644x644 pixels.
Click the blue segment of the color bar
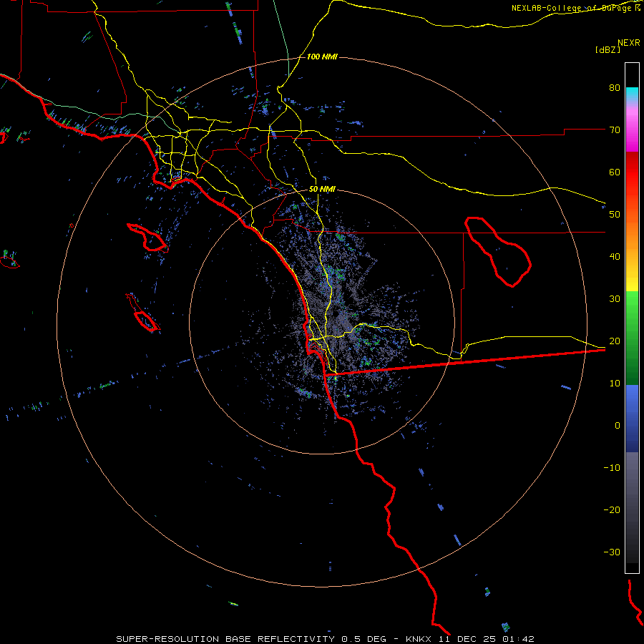pyautogui.click(x=632, y=419)
